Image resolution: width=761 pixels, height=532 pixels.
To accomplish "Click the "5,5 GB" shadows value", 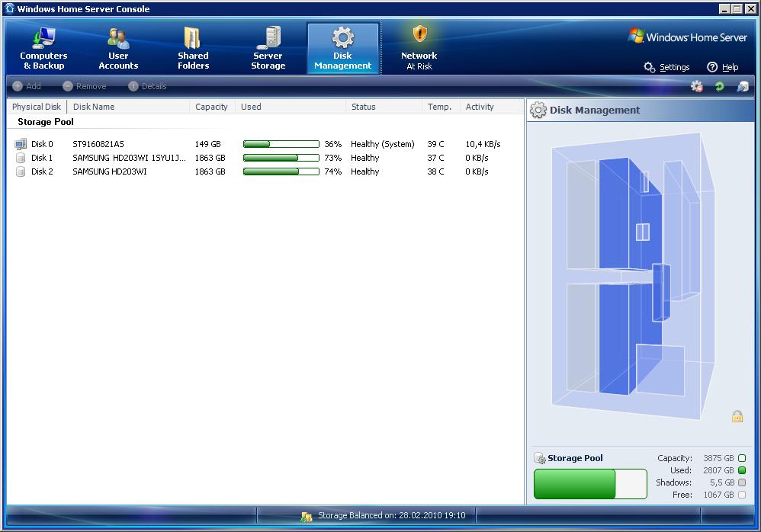I will point(721,482).
